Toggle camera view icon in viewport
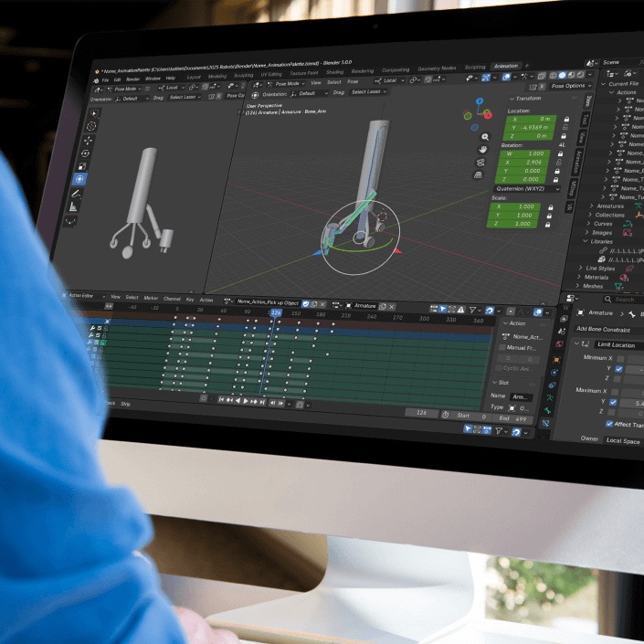The width and height of the screenshot is (644, 644). (480, 162)
